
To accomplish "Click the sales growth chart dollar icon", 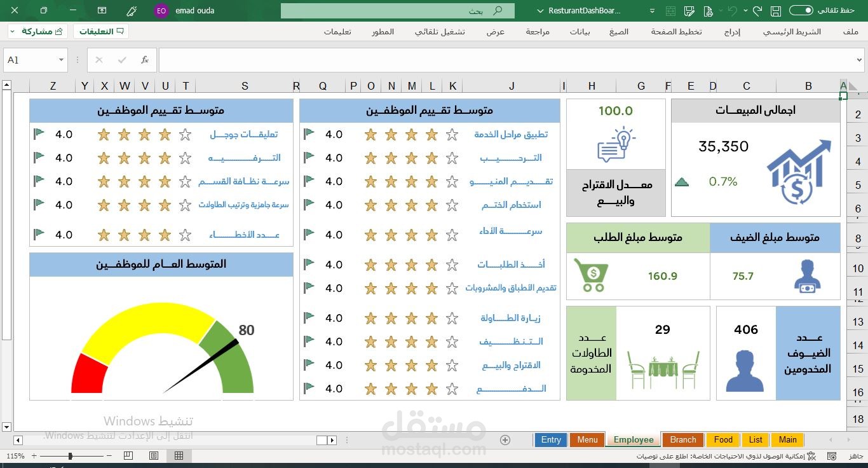I will pyautogui.click(x=798, y=172).
